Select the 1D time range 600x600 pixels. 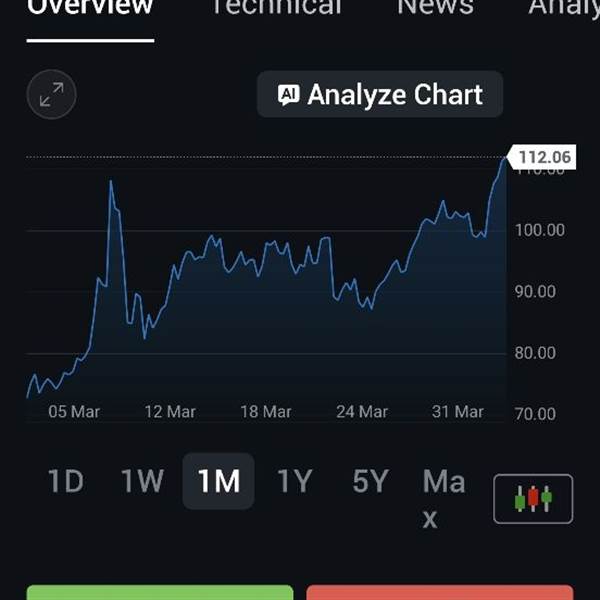66,482
